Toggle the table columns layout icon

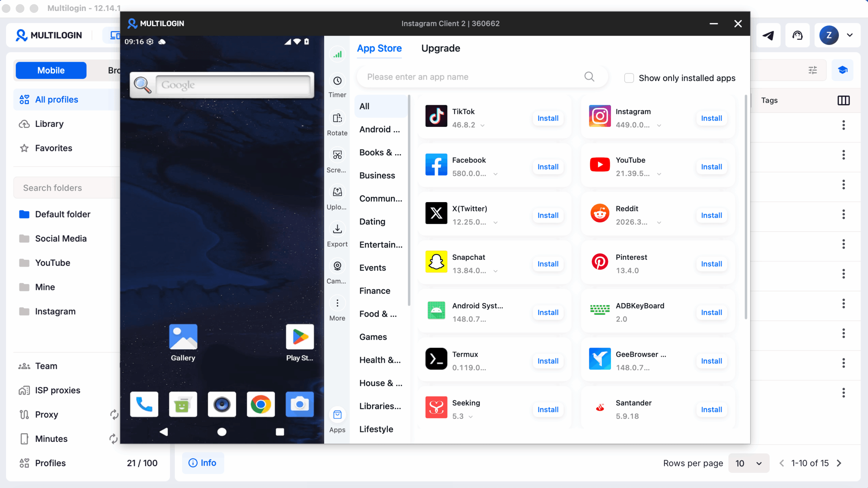tap(843, 100)
